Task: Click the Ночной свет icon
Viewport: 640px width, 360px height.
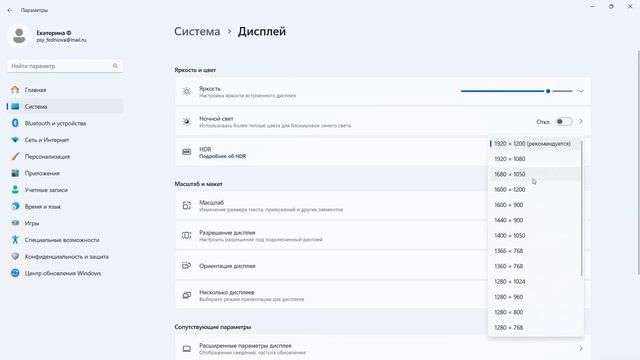Action: click(x=187, y=122)
